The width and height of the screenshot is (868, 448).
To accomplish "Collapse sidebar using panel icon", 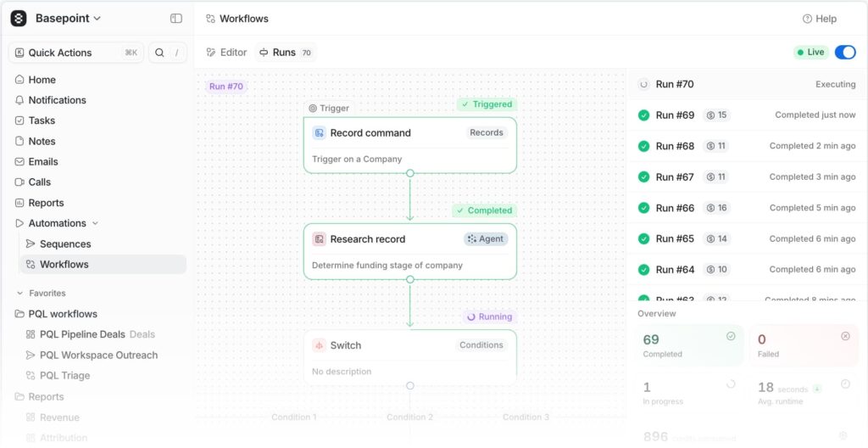I will [176, 18].
